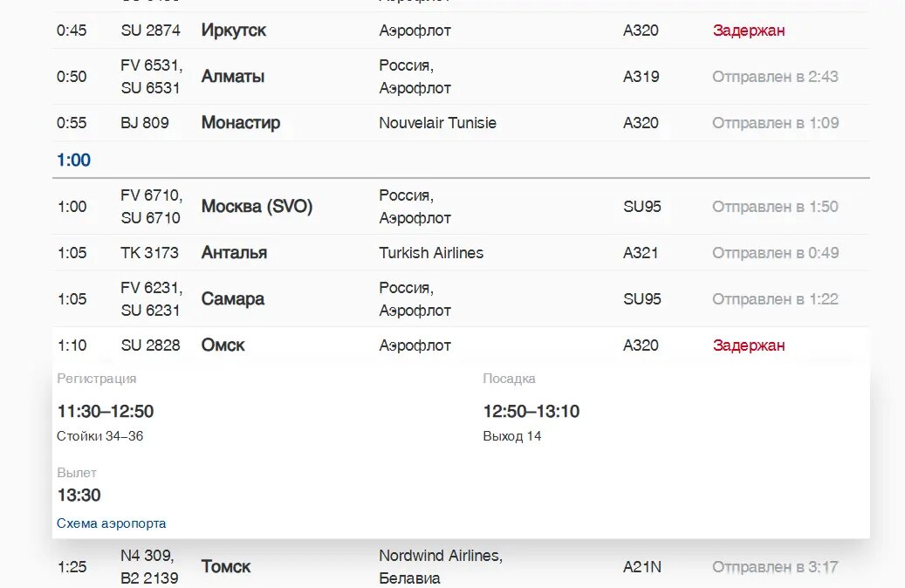This screenshot has height=588, width=905.
Task: Click the Nouvelair Tunisie carrier name
Action: coord(437,123)
